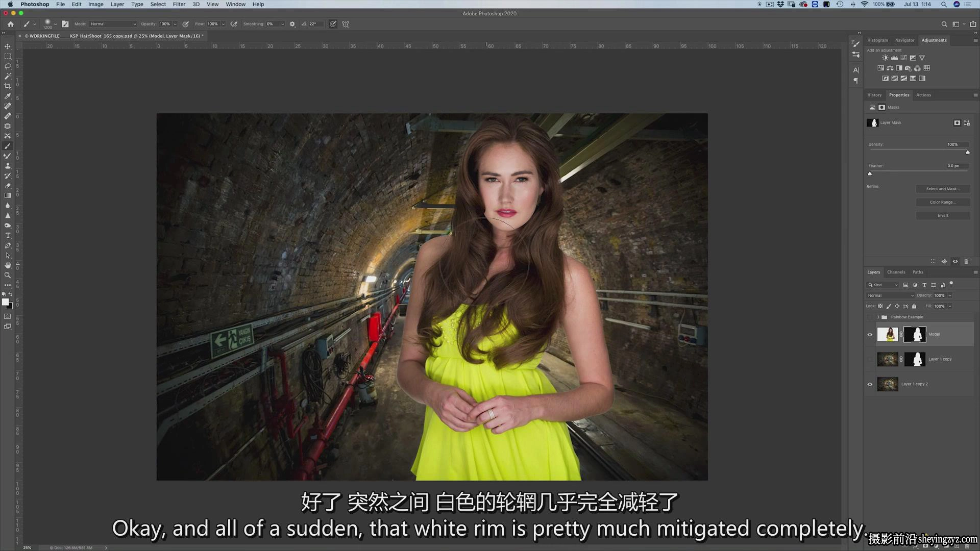Open brush Mode dropdown
This screenshot has height=551, width=980.
pos(113,24)
